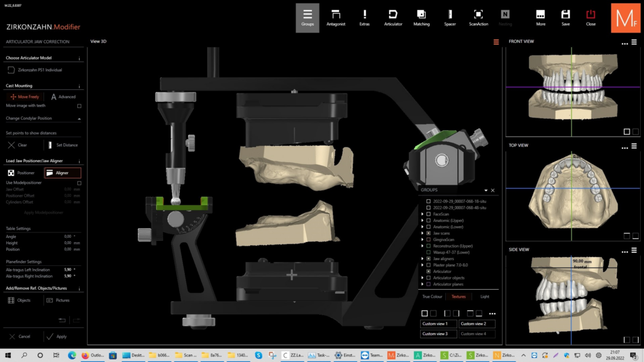Switch to True Colour display mode

[432, 297]
